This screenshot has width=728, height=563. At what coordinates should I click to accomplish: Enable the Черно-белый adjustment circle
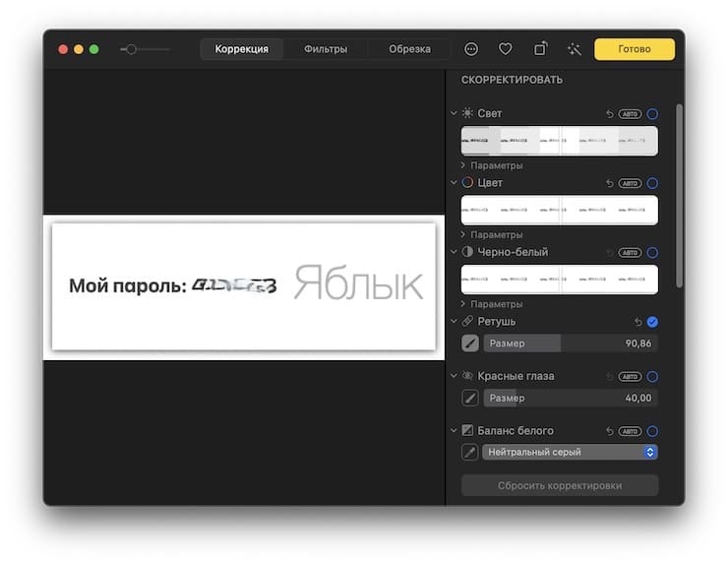pyautogui.click(x=652, y=253)
